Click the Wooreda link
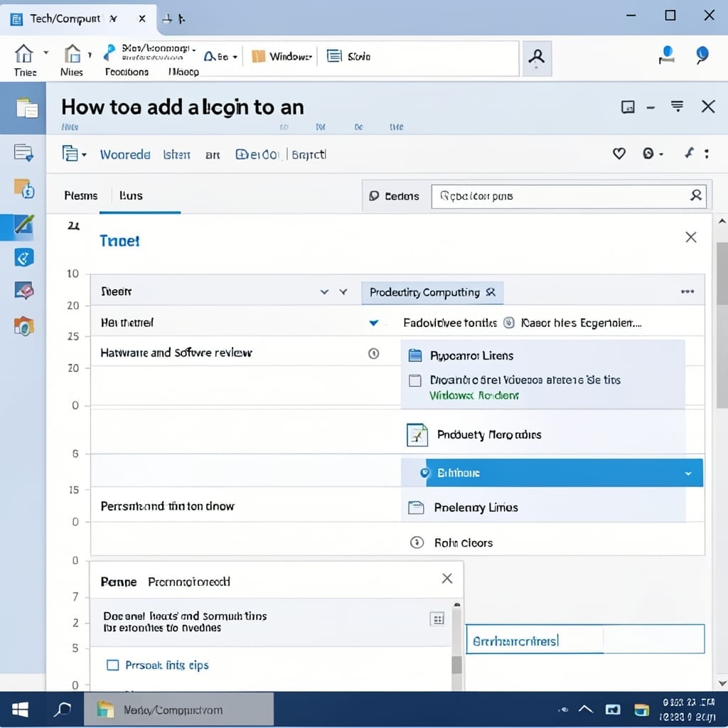This screenshot has width=728, height=728. point(125,154)
